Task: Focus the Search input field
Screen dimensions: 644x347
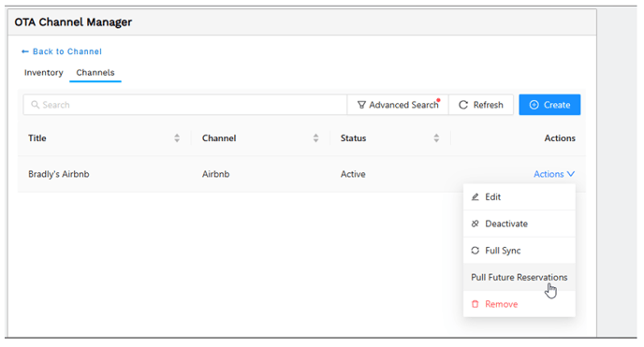Action: (x=184, y=105)
